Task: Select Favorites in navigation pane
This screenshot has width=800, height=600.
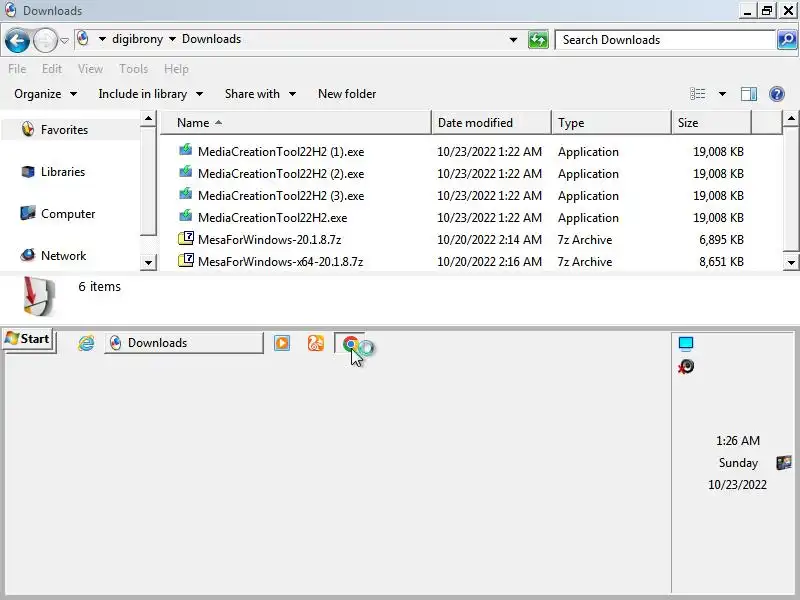Action: click(x=64, y=130)
